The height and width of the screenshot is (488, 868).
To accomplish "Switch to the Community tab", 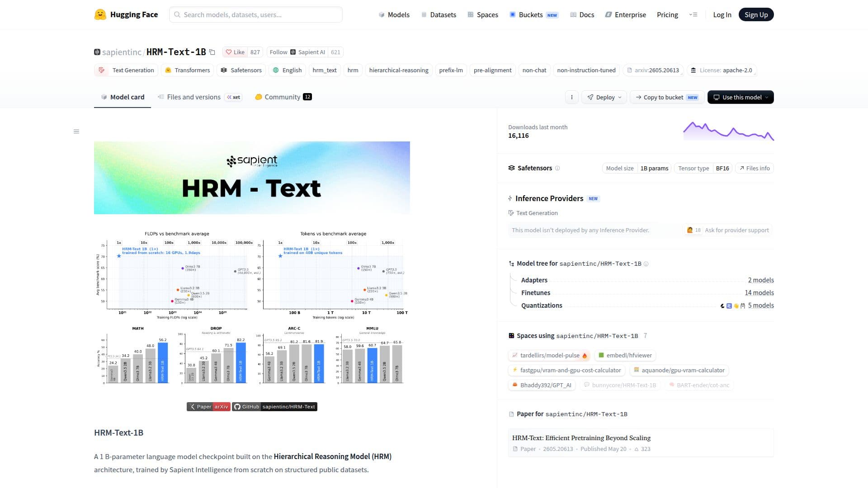I will (283, 97).
